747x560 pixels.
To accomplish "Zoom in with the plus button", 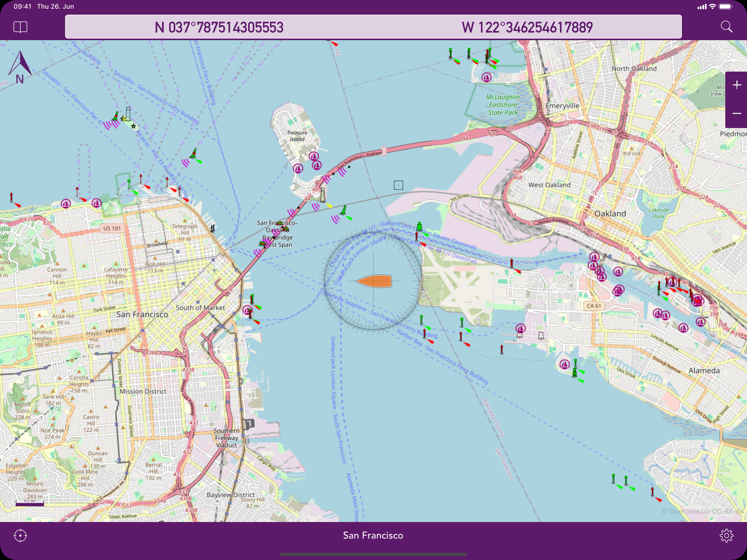I will [736, 85].
